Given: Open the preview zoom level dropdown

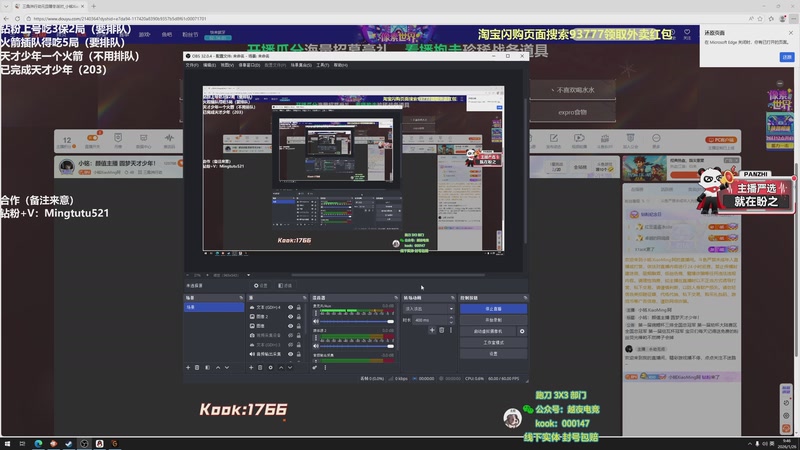Looking at the screenshot, I should click(x=248, y=275).
